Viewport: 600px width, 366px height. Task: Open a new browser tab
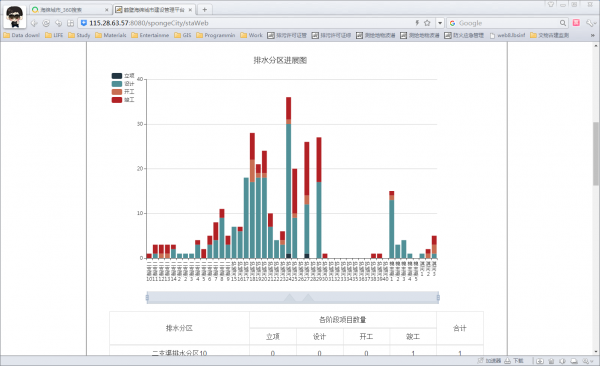click(x=205, y=10)
